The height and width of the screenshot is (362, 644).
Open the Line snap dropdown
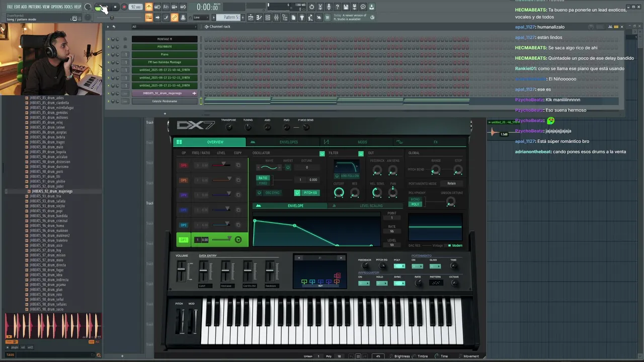201,17
